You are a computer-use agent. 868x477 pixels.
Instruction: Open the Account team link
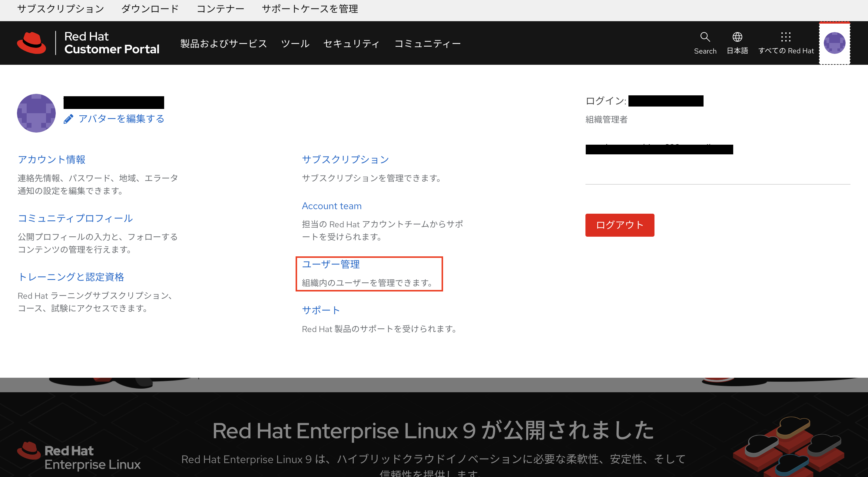(332, 206)
